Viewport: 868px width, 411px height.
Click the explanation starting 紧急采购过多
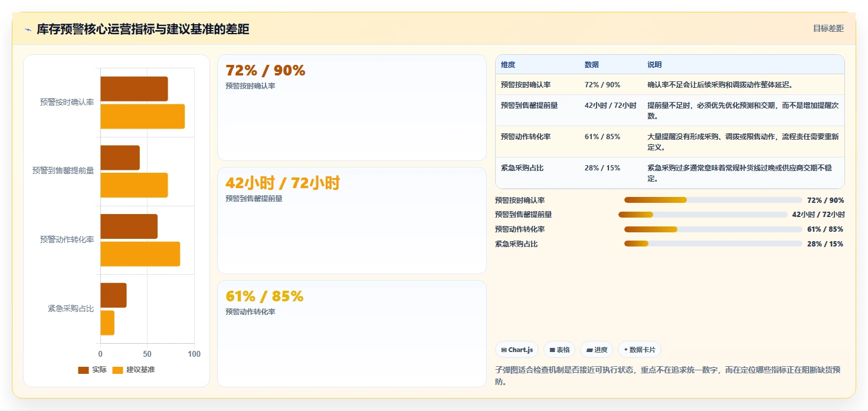(740, 173)
